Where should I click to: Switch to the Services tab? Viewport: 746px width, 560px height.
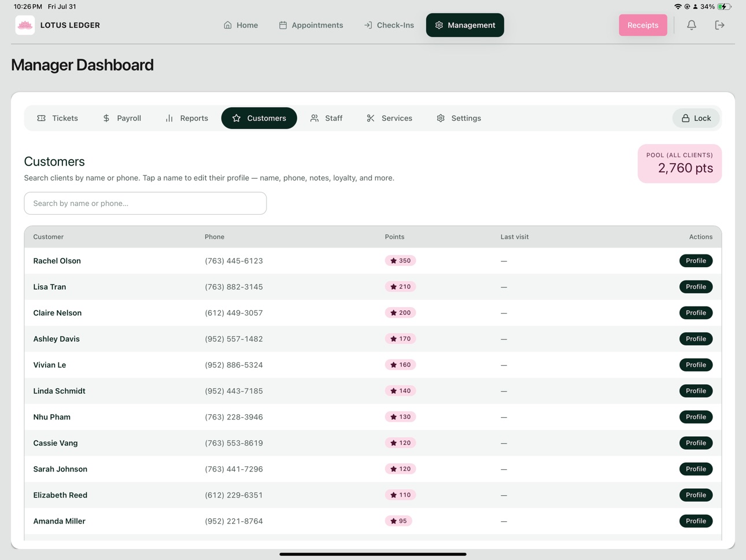(389, 118)
